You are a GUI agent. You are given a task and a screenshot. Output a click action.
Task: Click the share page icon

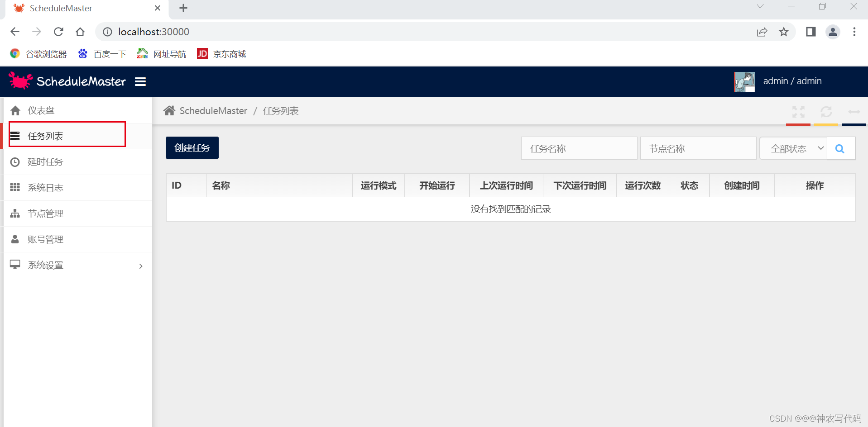click(762, 32)
